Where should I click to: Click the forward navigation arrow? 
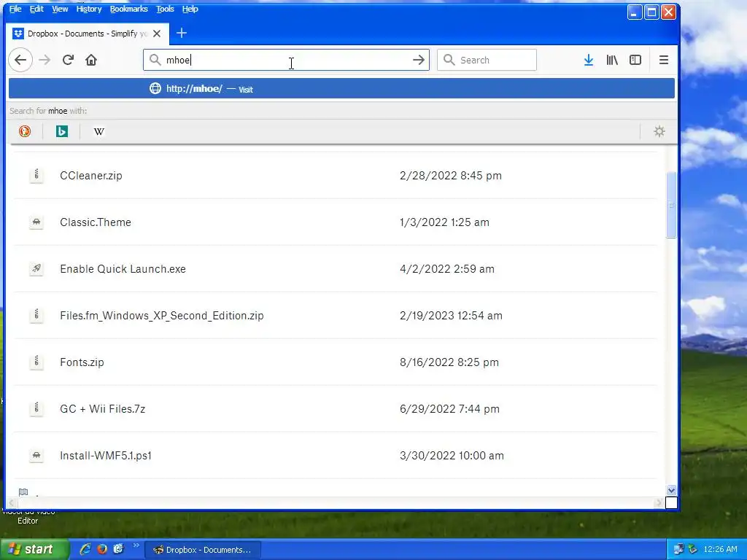point(44,60)
